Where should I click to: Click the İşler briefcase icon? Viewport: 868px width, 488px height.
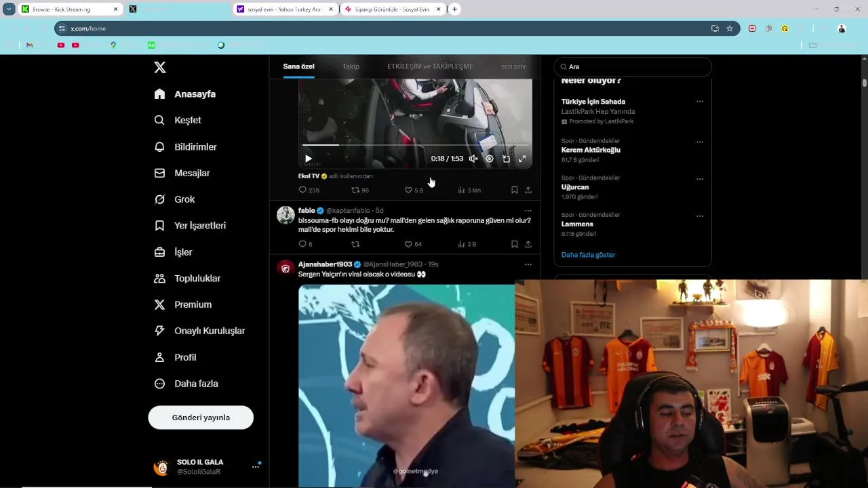[159, 252]
